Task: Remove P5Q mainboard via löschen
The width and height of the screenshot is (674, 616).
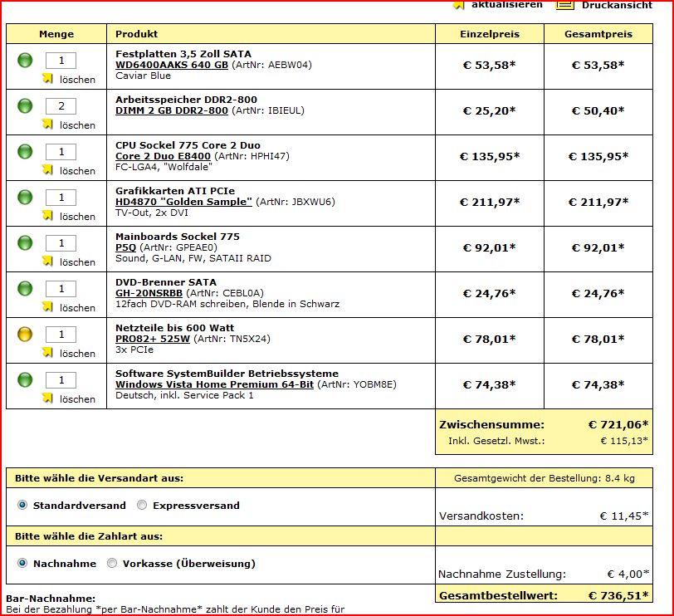Action: [77, 262]
